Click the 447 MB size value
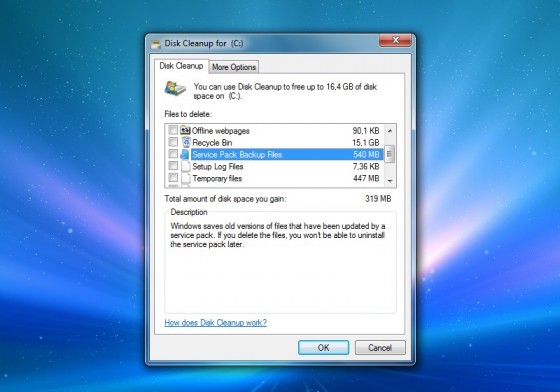This screenshot has width=560, height=392. click(366, 178)
